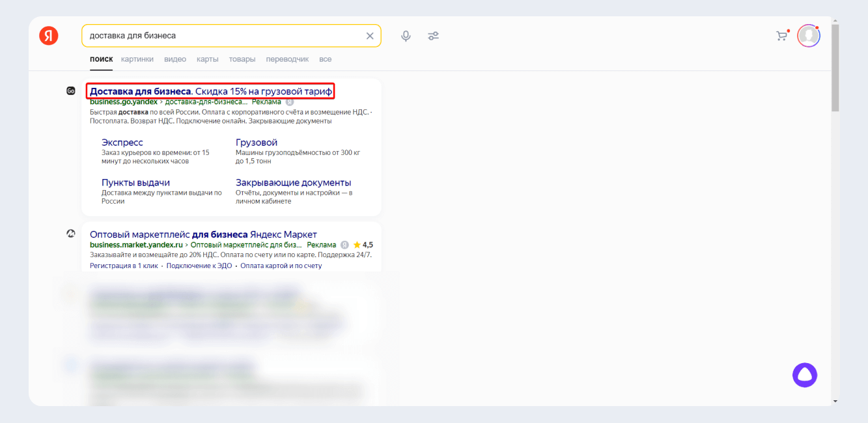This screenshot has width=868, height=423.
Task: Click Оплата картой и по счету link
Action: coord(281,266)
